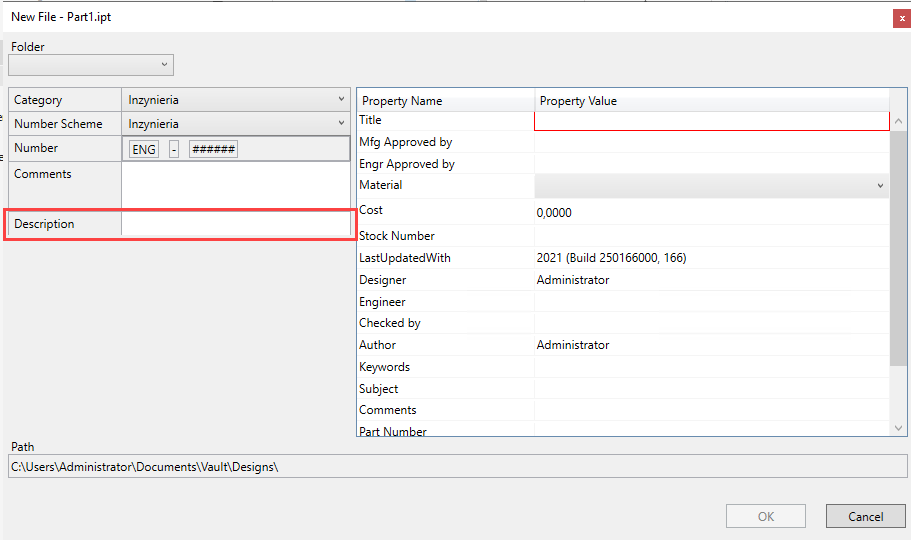This screenshot has height=540, width=911.
Task: Open the Number Scheme dropdown
Action: click(236, 124)
